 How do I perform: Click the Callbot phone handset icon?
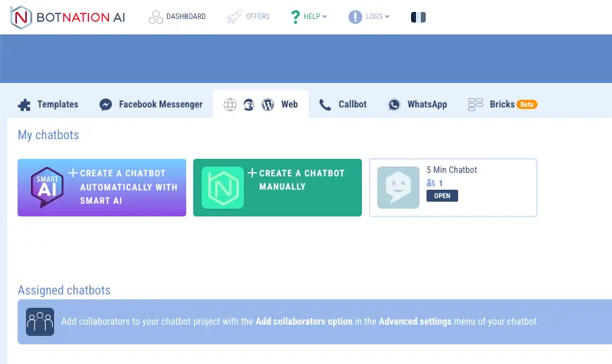tap(325, 105)
